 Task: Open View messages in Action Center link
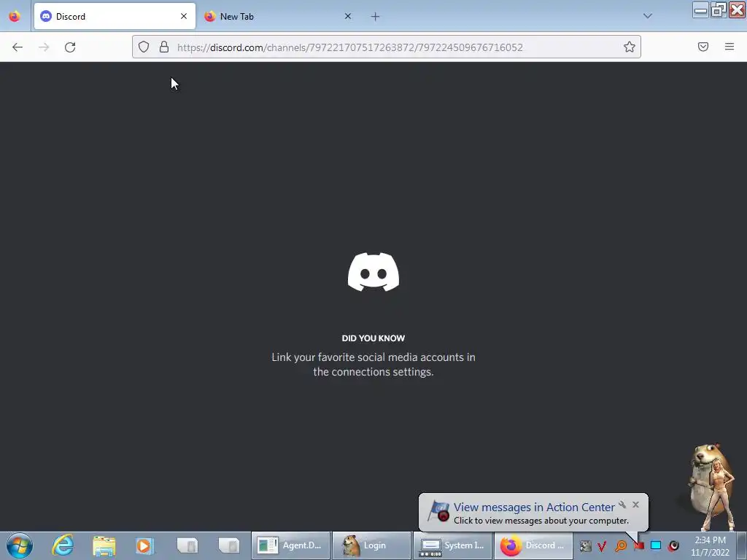click(534, 507)
